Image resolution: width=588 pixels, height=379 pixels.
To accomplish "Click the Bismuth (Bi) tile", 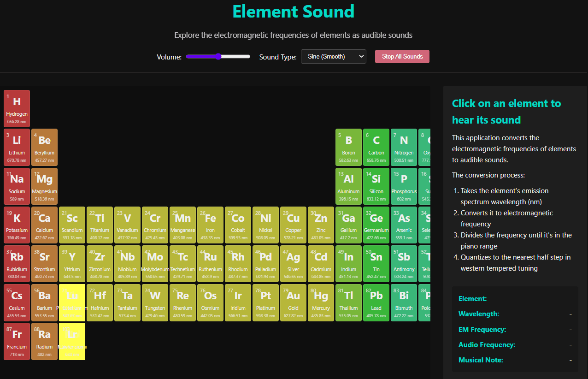I will (x=404, y=302).
